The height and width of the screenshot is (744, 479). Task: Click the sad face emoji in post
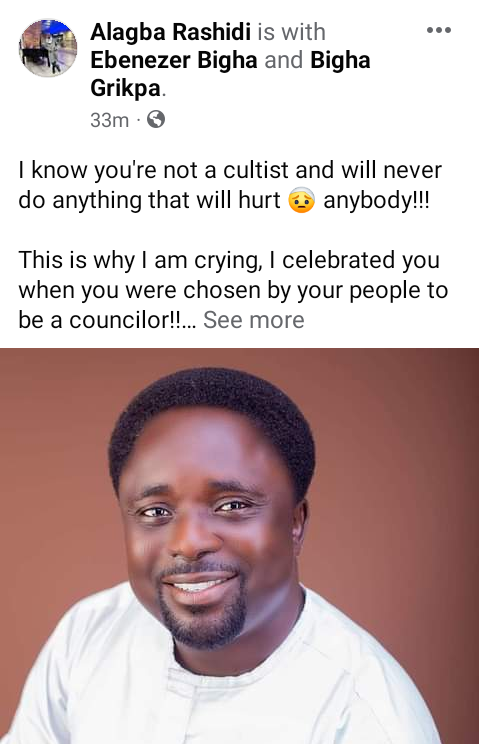(302, 201)
